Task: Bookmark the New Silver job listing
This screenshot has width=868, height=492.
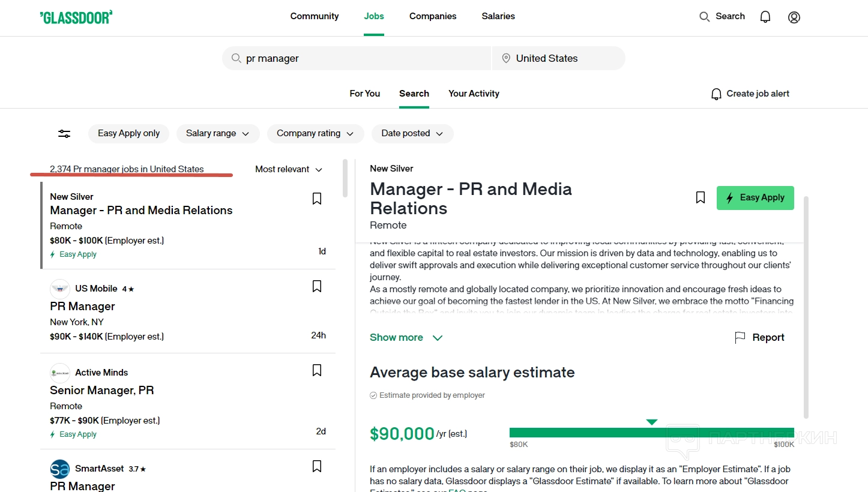Action: 317,199
